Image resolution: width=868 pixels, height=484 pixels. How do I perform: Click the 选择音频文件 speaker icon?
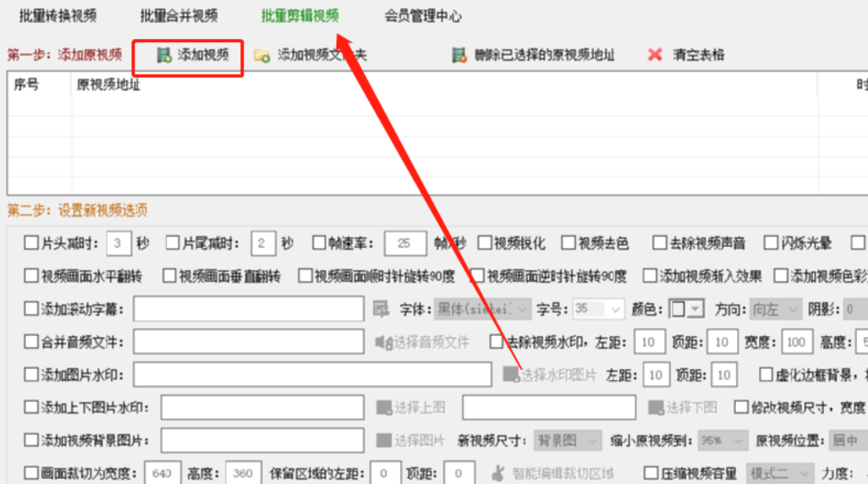[383, 342]
